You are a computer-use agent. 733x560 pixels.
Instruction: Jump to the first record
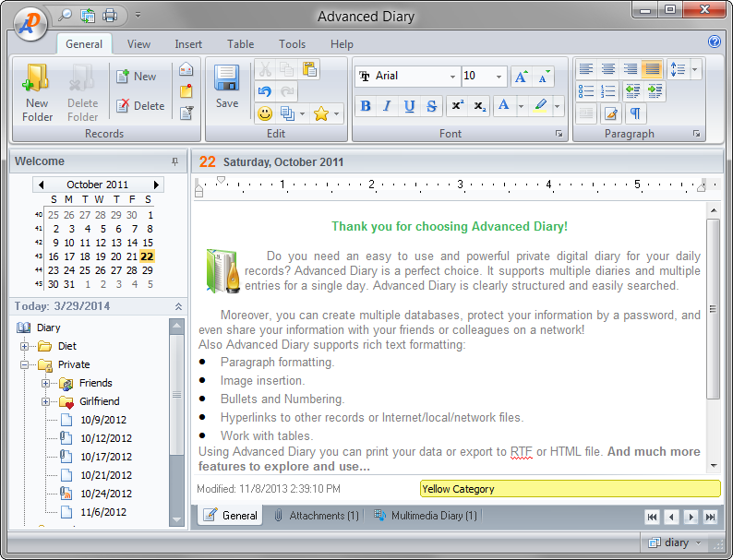652,517
